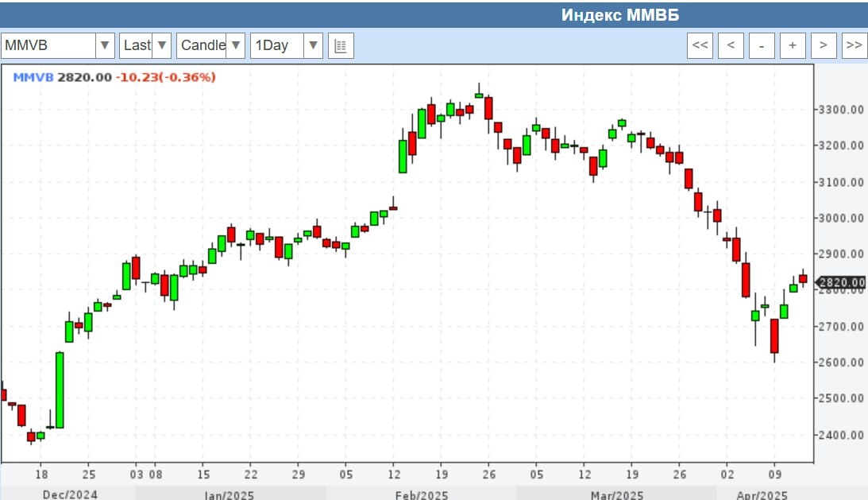
Task: Click the MMVB ticker label in chart
Action: tap(33, 77)
